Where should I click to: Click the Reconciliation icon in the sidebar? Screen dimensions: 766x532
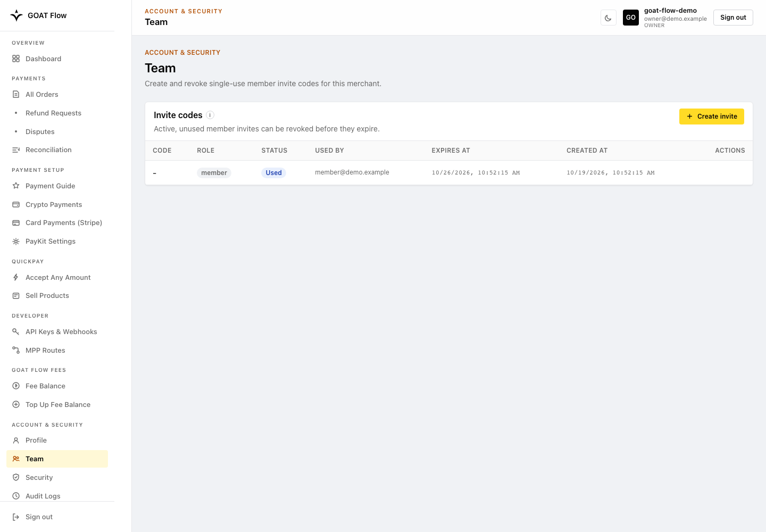coord(16,150)
